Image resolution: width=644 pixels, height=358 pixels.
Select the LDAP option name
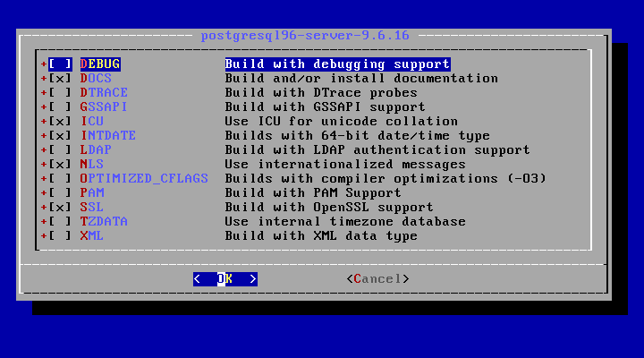(x=96, y=150)
